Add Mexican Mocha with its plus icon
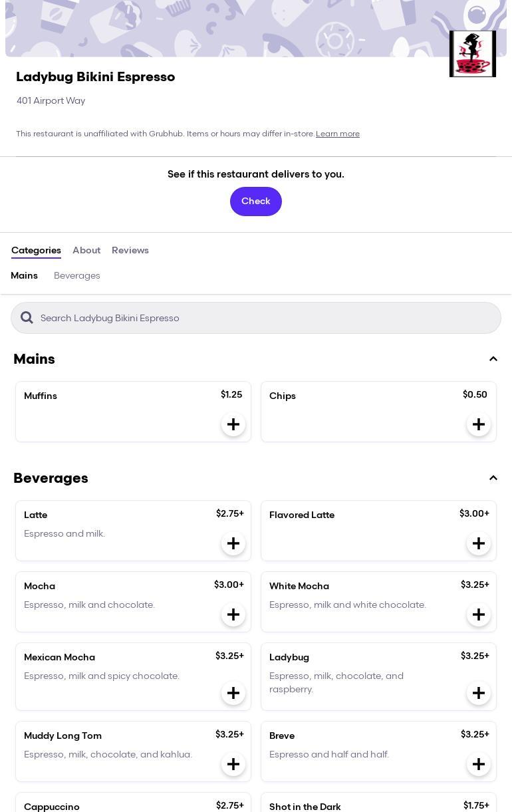 233,693
